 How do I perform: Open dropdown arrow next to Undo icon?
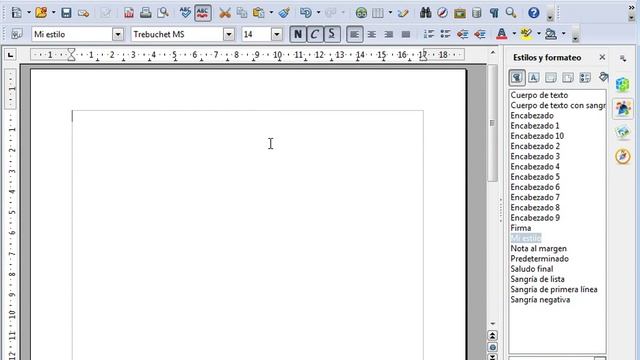point(318,13)
